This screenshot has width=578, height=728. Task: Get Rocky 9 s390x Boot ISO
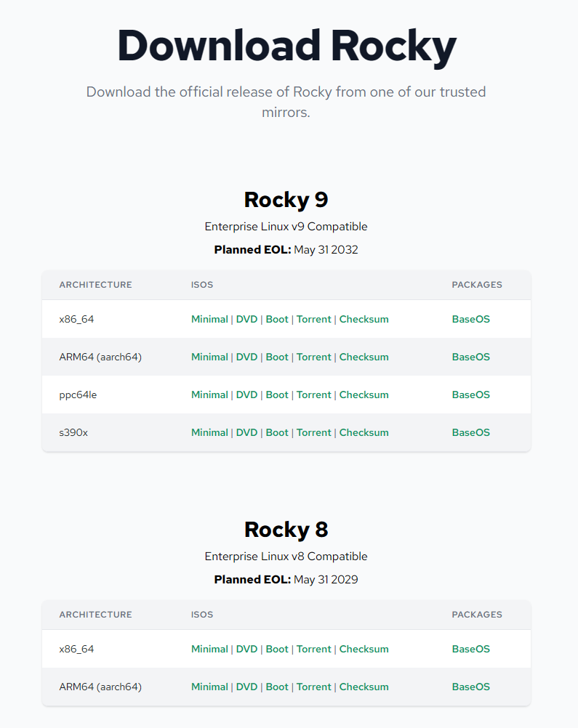tap(277, 433)
